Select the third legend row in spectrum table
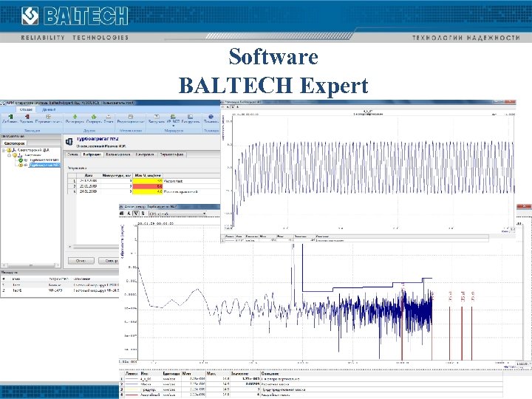This screenshot has width=532, height=399. point(311,390)
